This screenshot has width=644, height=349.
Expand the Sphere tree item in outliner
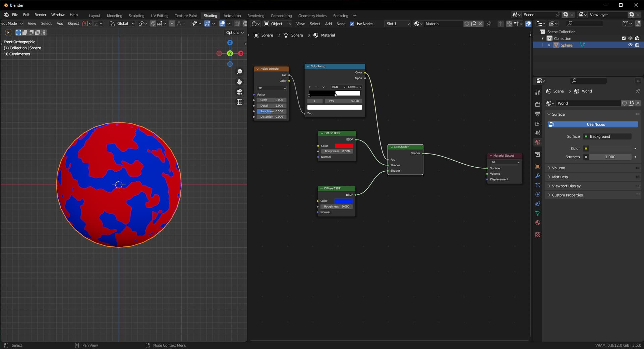coord(549,45)
